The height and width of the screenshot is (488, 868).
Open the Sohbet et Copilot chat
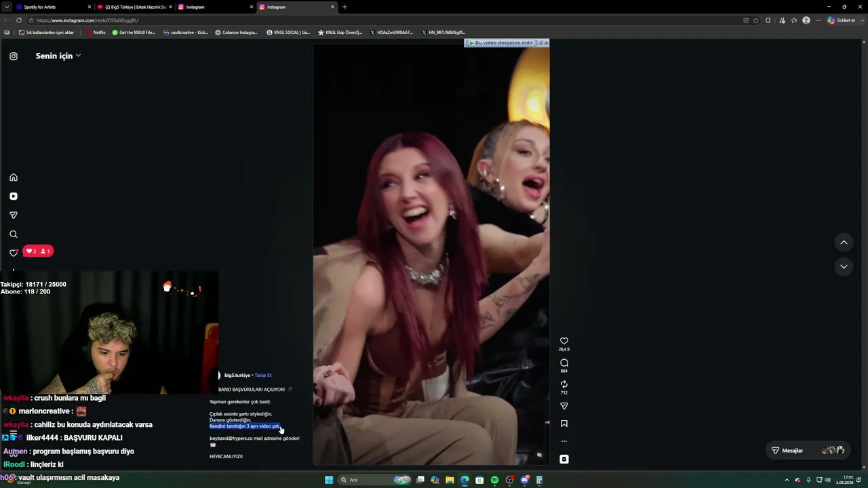(841, 20)
